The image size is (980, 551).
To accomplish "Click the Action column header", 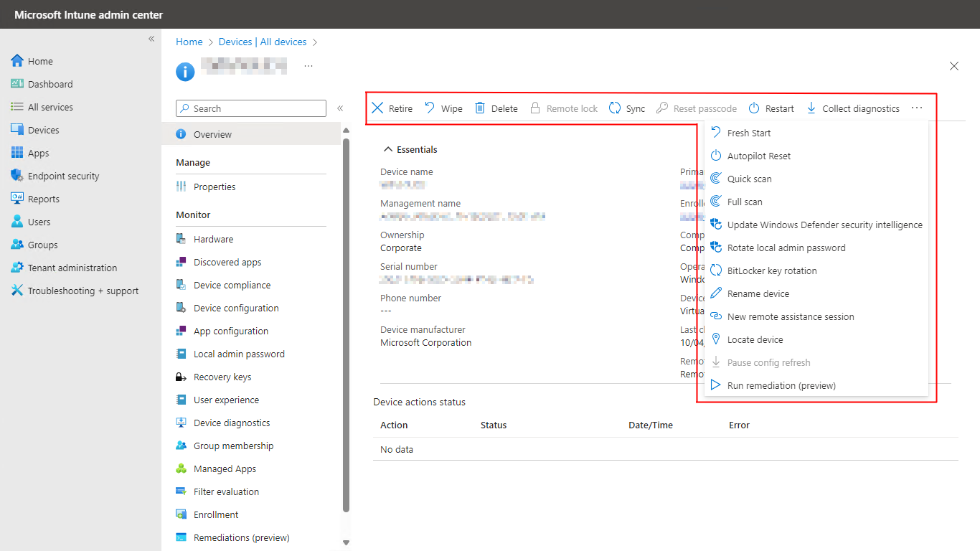I will coord(394,425).
